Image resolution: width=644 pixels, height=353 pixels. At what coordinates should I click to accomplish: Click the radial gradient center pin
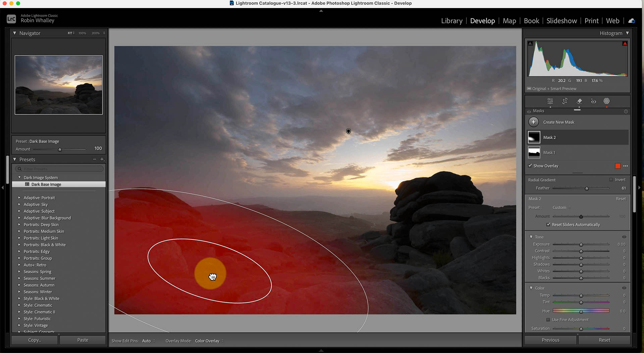point(210,273)
